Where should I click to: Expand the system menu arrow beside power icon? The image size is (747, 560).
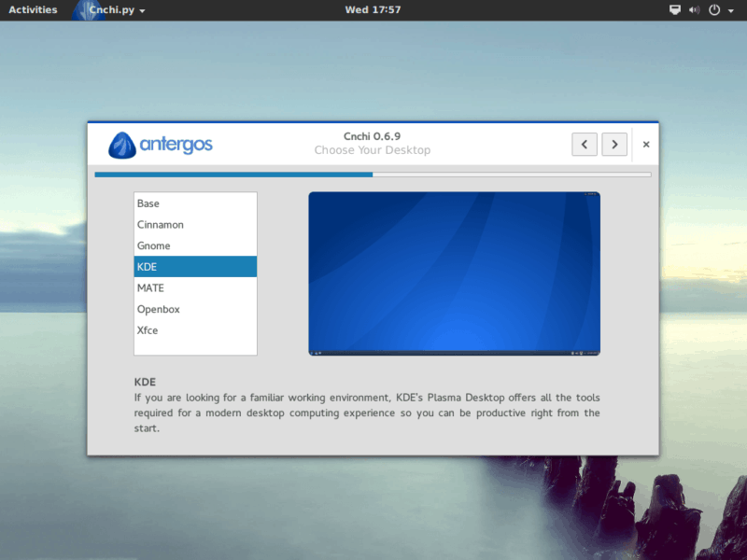click(x=730, y=10)
